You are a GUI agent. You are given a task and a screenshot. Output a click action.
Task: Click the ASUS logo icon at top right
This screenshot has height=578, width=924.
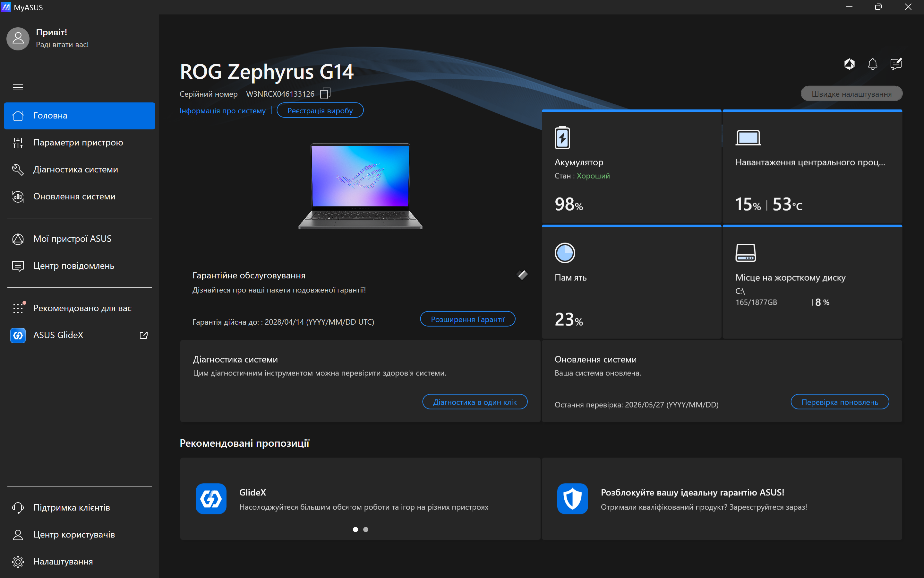pyautogui.click(x=849, y=64)
